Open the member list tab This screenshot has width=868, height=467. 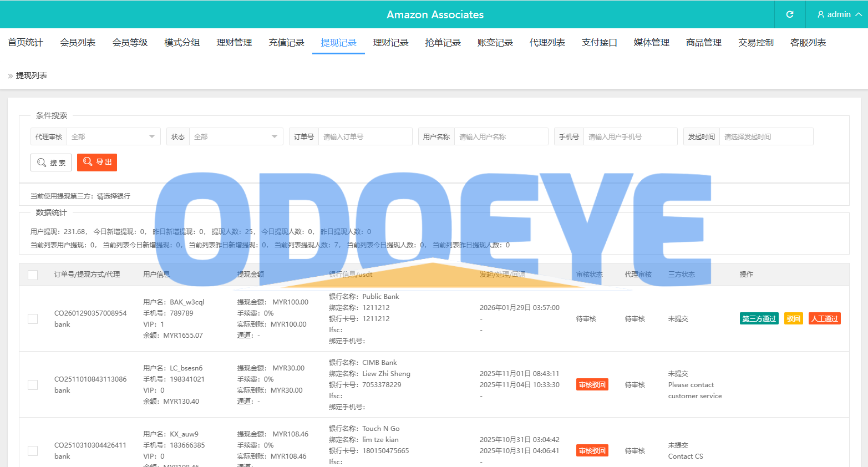click(x=78, y=43)
